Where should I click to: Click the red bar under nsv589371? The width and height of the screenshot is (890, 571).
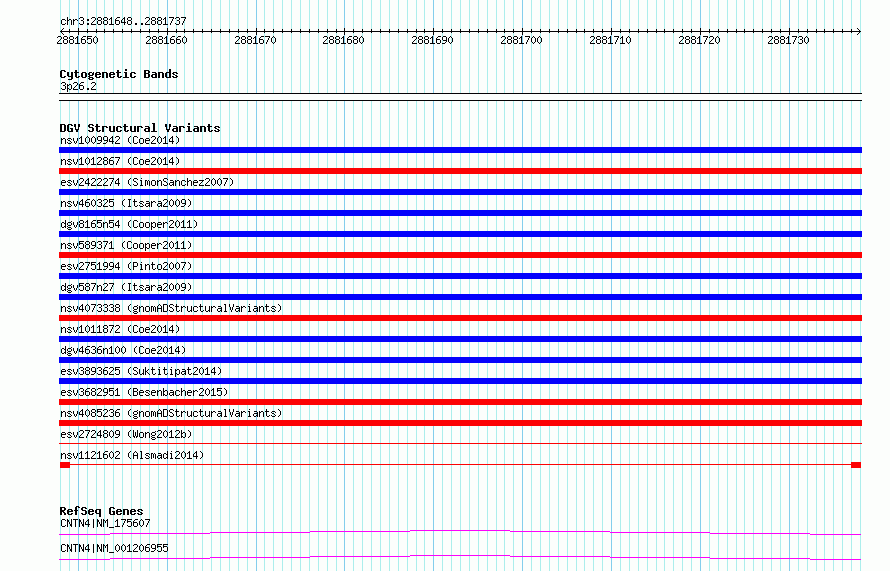(x=460, y=255)
